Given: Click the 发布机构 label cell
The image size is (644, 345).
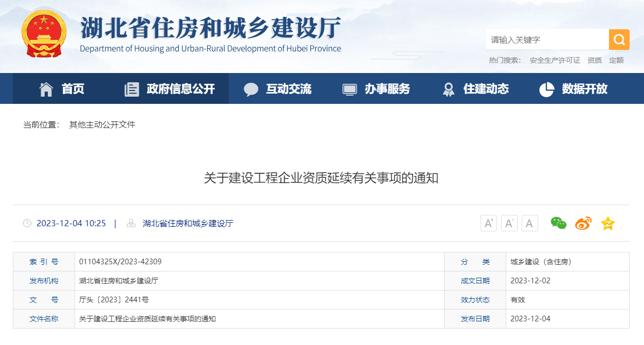Looking at the screenshot, I should pos(44,281).
